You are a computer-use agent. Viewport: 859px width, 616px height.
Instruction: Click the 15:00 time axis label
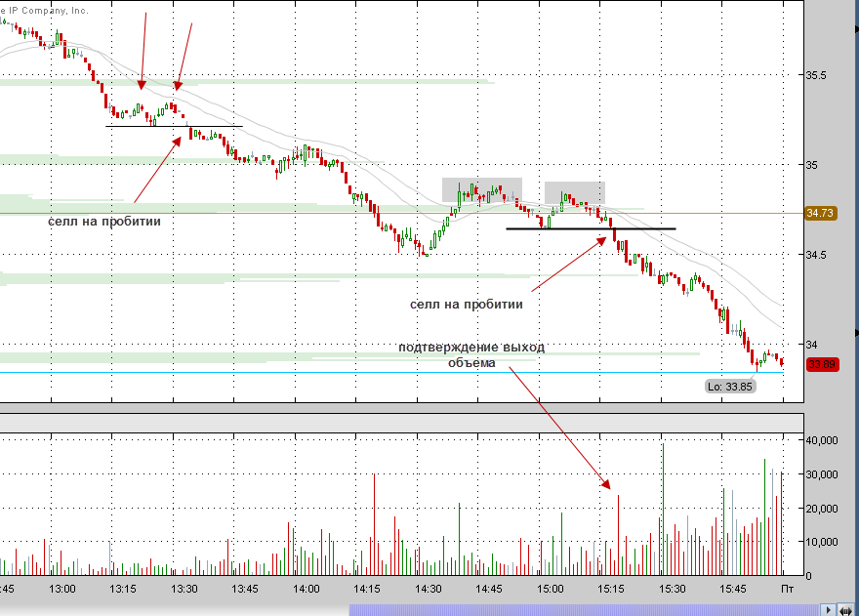pos(550,589)
